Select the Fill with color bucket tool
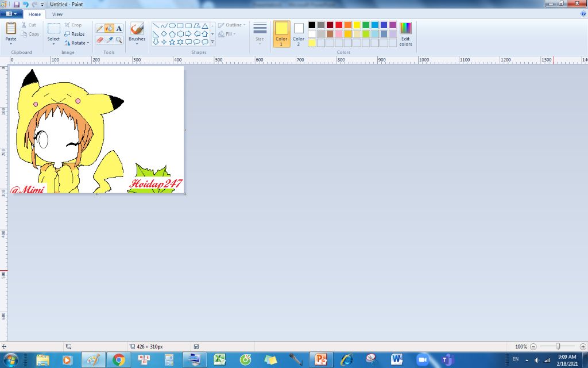The width and height of the screenshot is (588, 368). coord(109,28)
